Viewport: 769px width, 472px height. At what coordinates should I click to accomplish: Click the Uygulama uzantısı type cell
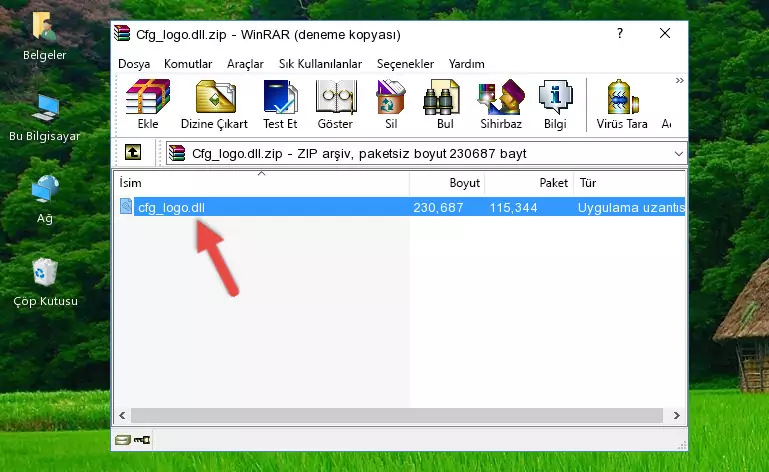[631, 208]
